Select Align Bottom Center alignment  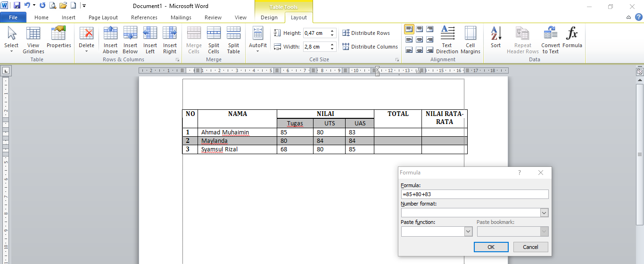click(x=419, y=50)
